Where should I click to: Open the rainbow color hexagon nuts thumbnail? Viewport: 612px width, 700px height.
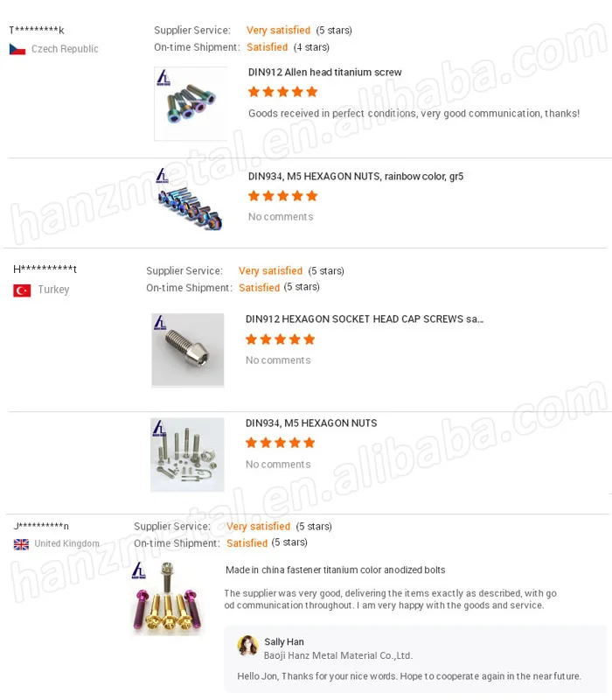coord(189,199)
